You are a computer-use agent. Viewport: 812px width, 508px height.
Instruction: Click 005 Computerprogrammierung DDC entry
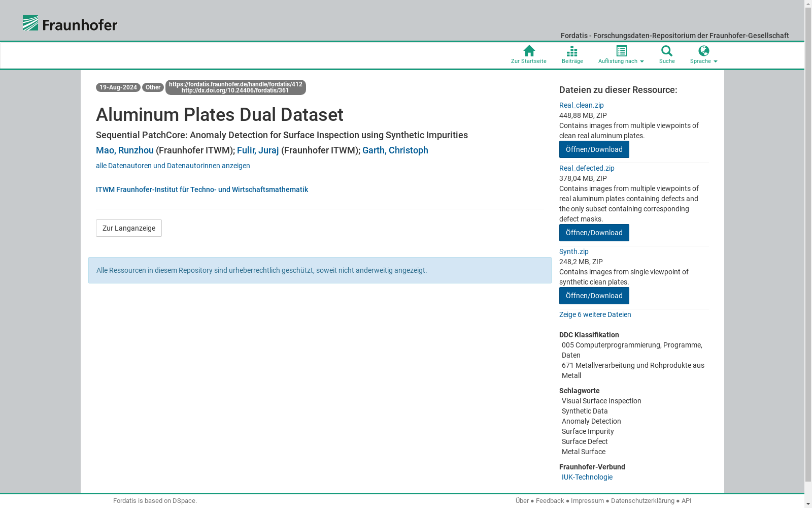[632, 350]
